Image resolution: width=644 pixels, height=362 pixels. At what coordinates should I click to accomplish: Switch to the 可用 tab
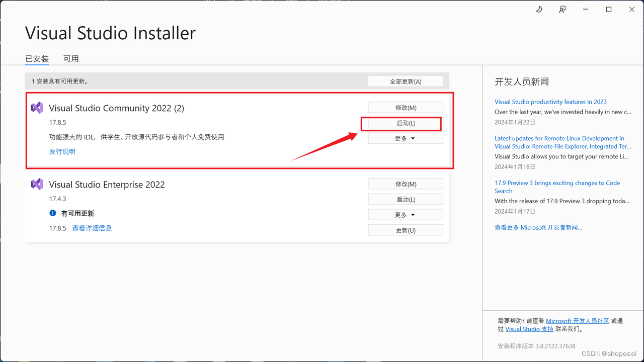pyautogui.click(x=71, y=59)
